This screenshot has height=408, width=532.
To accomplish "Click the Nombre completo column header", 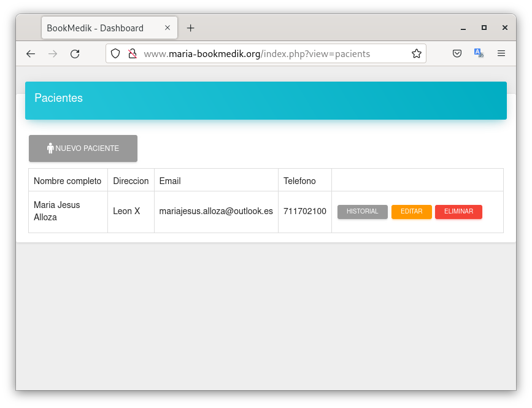I will [x=67, y=181].
